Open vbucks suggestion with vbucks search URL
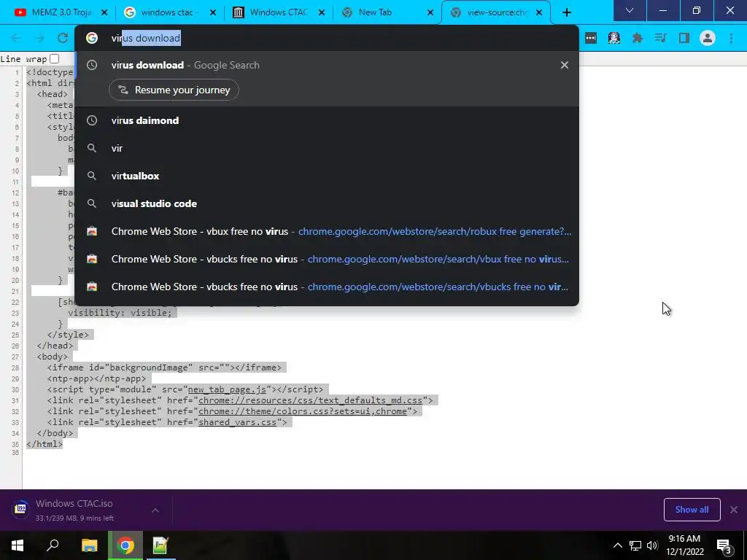Viewport: 747px width, 560px height. tap(327, 287)
